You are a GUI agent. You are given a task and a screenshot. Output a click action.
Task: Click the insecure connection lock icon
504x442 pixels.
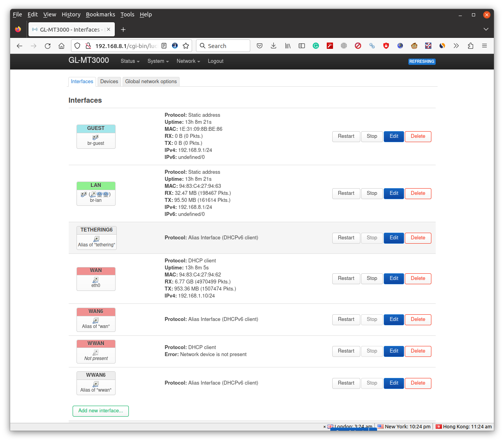click(88, 46)
